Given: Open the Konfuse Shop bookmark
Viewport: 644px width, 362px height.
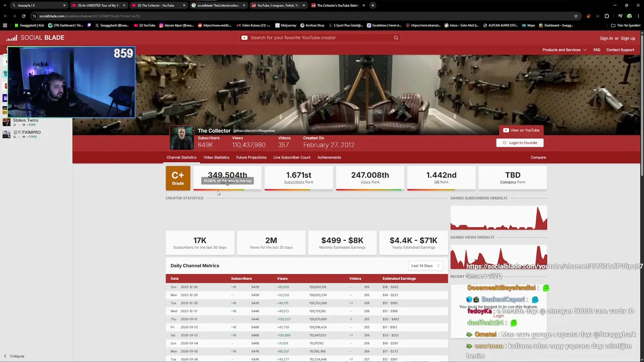Looking at the screenshot, I should point(312,25).
